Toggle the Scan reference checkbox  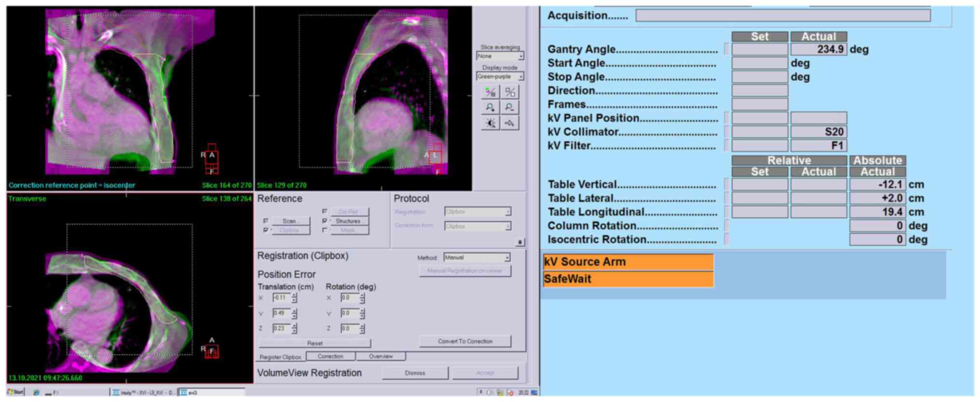coord(266,221)
